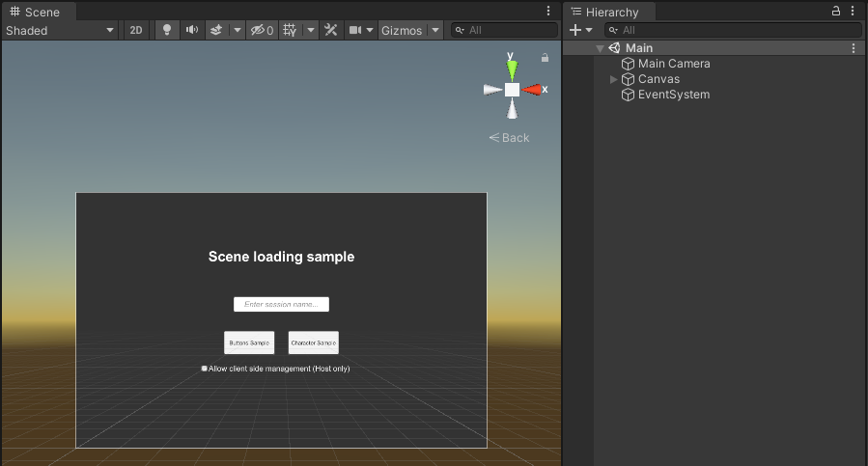Toggle the Hierarchy panel lock icon
This screenshot has width=868, height=466.
836,11
